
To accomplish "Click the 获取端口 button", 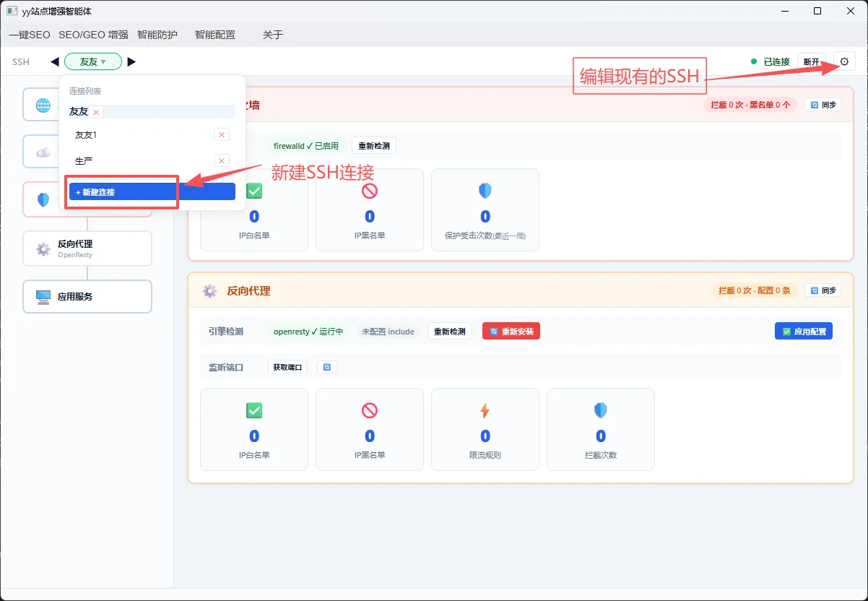I will (x=287, y=367).
